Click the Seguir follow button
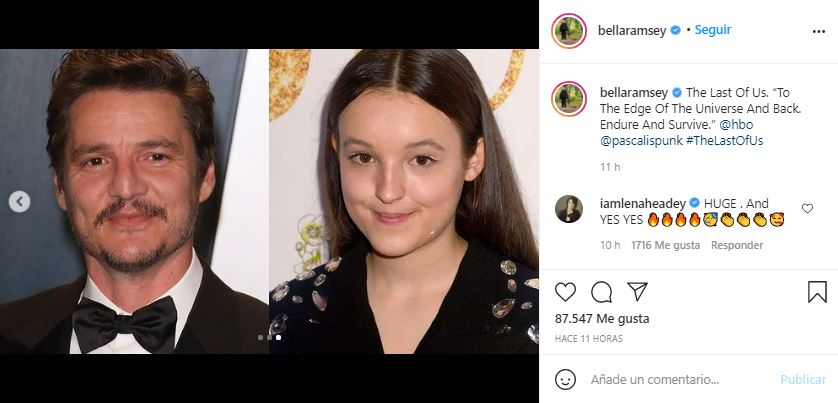Viewport: 838px width, 403px height. coord(713,30)
